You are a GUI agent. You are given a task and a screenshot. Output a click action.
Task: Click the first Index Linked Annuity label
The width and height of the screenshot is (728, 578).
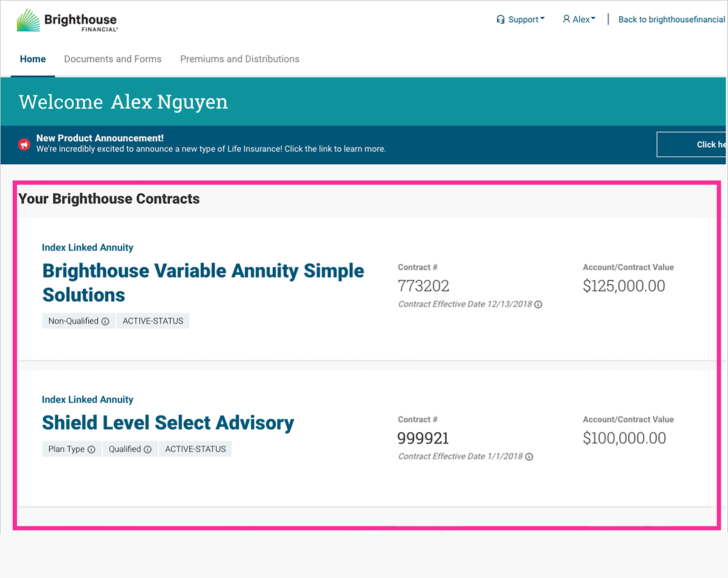point(87,247)
